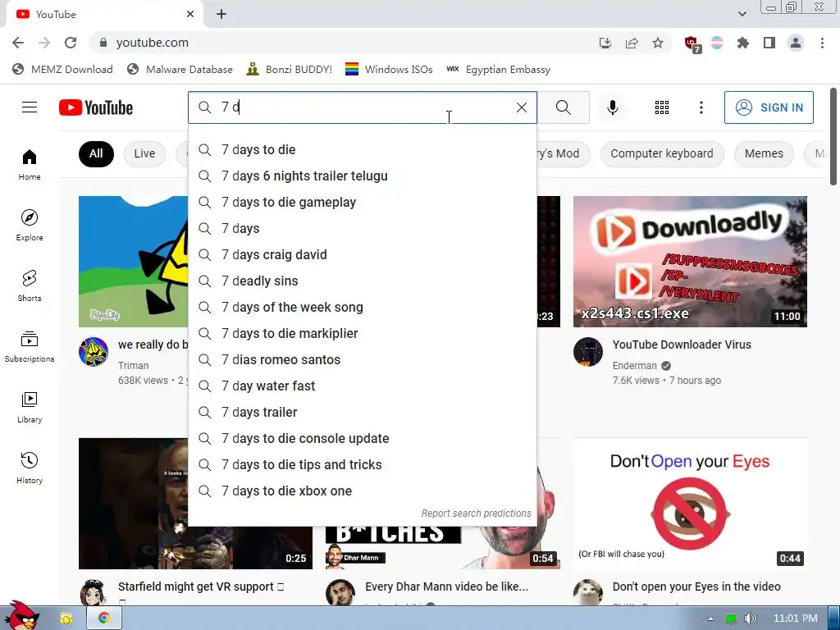Image resolution: width=840 pixels, height=630 pixels.
Task: Open Enderman channel name
Action: (634, 365)
